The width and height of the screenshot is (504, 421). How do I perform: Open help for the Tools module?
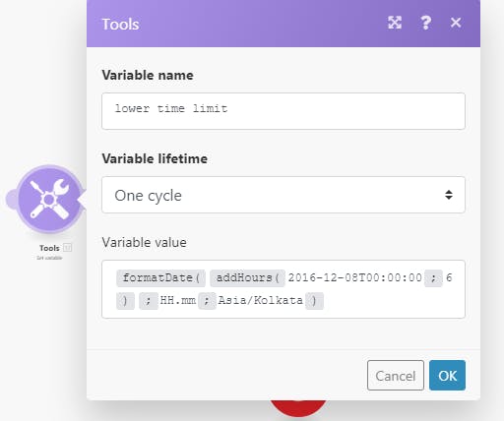tap(425, 23)
